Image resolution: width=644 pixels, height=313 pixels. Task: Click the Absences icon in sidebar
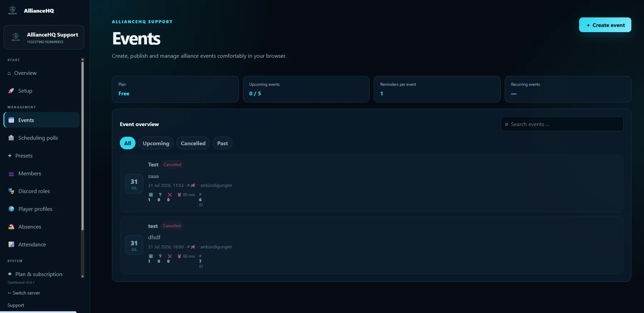pyautogui.click(x=11, y=227)
